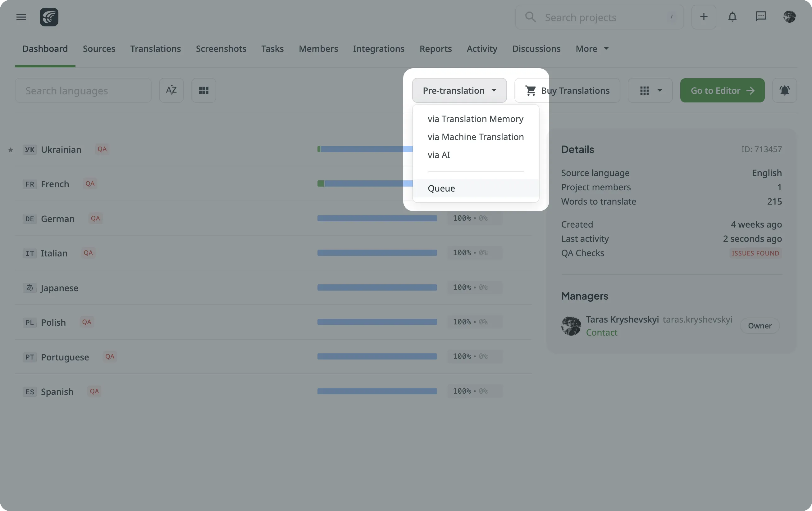Switch to the grid view icon
Viewport: 812px width, 511px height.
pyautogui.click(x=204, y=90)
